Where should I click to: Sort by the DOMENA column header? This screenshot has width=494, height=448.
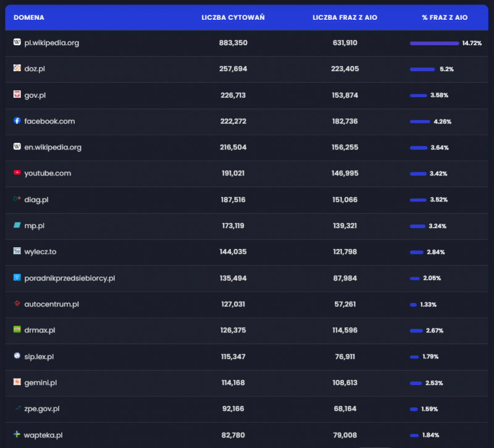point(29,17)
